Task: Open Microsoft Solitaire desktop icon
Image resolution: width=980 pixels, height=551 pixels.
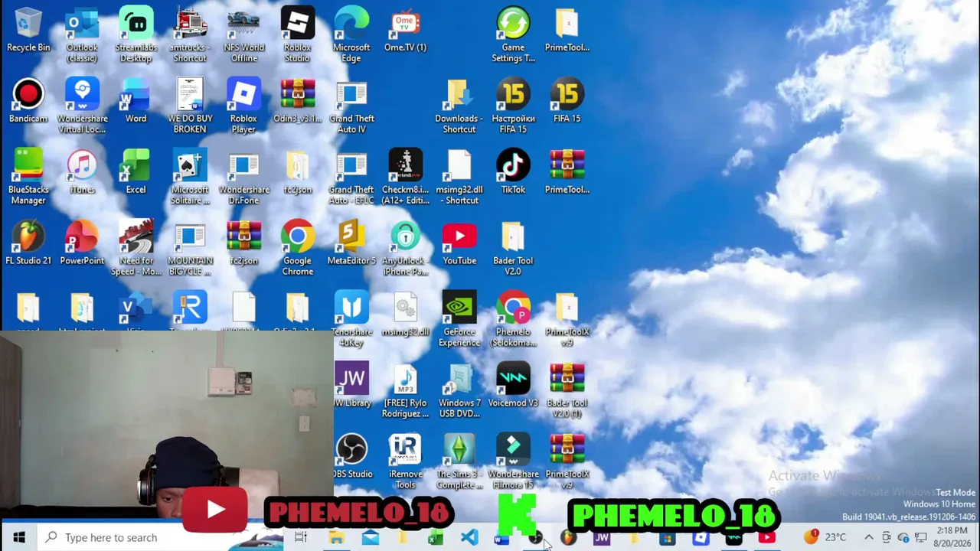Action: (x=190, y=178)
